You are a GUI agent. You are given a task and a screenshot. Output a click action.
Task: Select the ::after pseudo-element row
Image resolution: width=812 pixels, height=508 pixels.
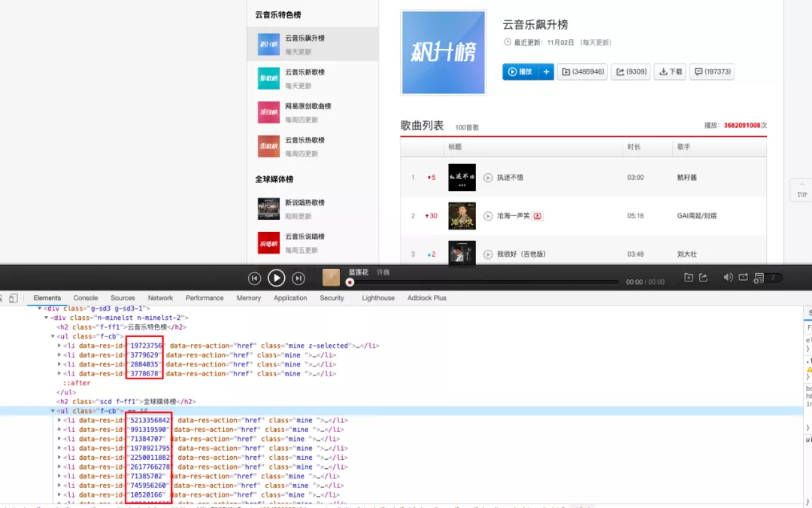(x=77, y=383)
